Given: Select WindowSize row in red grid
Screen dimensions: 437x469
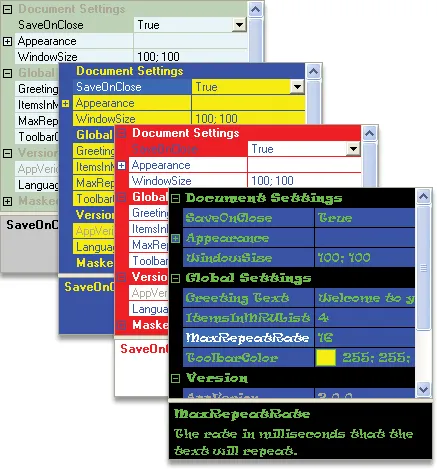Looking at the screenshot, I should pyautogui.click(x=245, y=181).
